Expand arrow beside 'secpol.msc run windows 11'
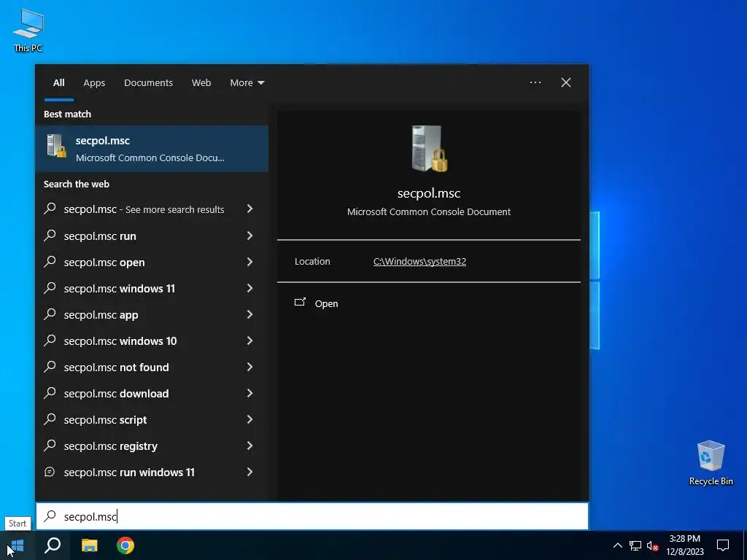 (x=249, y=472)
